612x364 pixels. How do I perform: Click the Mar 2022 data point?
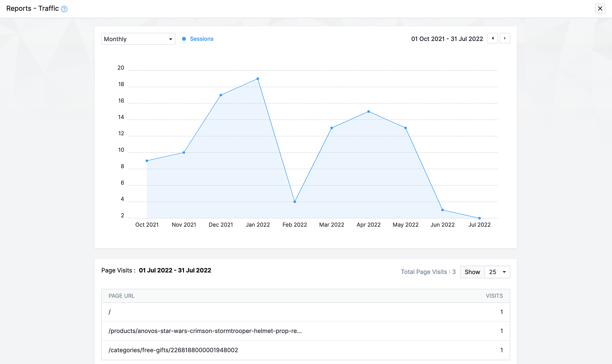click(332, 128)
